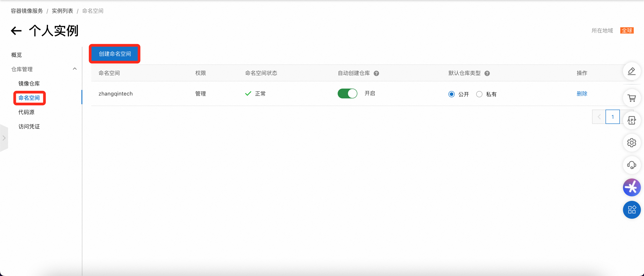This screenshot has width=644, height=276.
Task: Open 镜像仓库 in the sidebar
Action: tap(29, 84)
